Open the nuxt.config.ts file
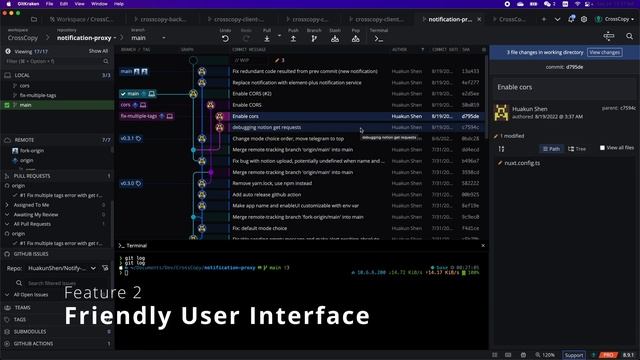 522,163
